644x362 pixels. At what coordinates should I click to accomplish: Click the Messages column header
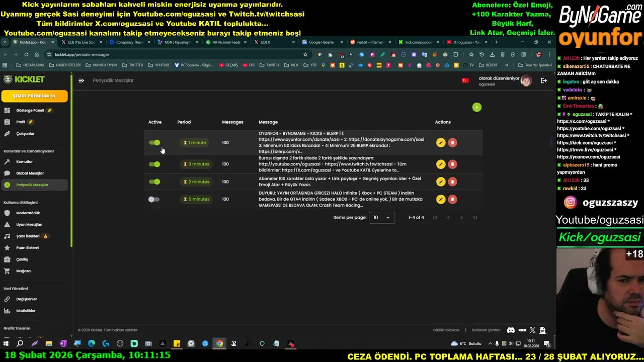coord(232,122)
